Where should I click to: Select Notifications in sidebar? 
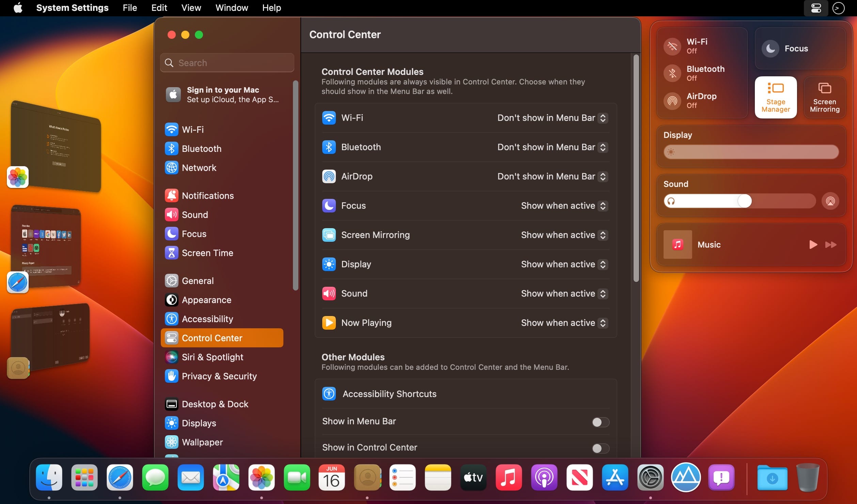[208, 195]
